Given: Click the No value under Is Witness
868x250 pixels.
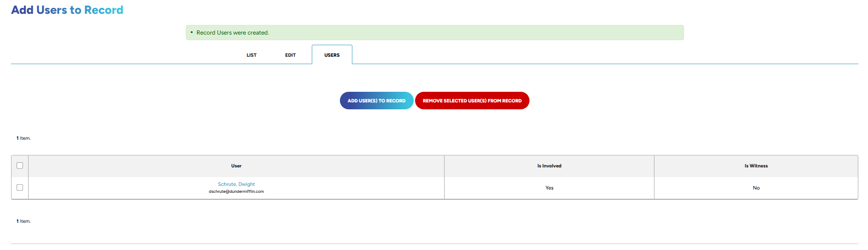Looking at the screenshot, I should 756,188.
